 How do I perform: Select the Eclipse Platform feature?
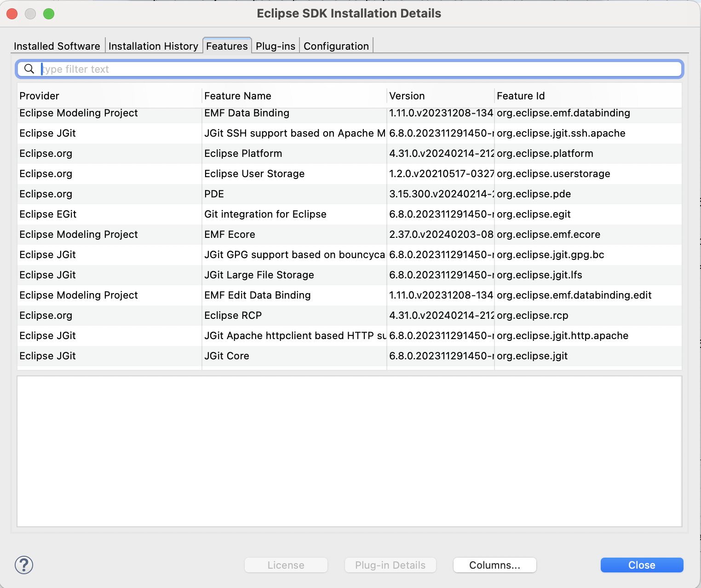click(x=350, y=154)
